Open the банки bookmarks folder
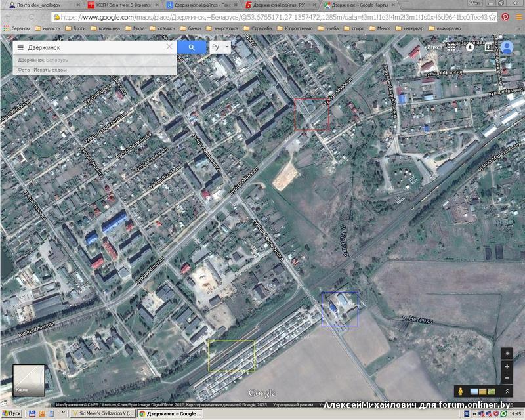The image size is (525, 420). pos(190,28)
